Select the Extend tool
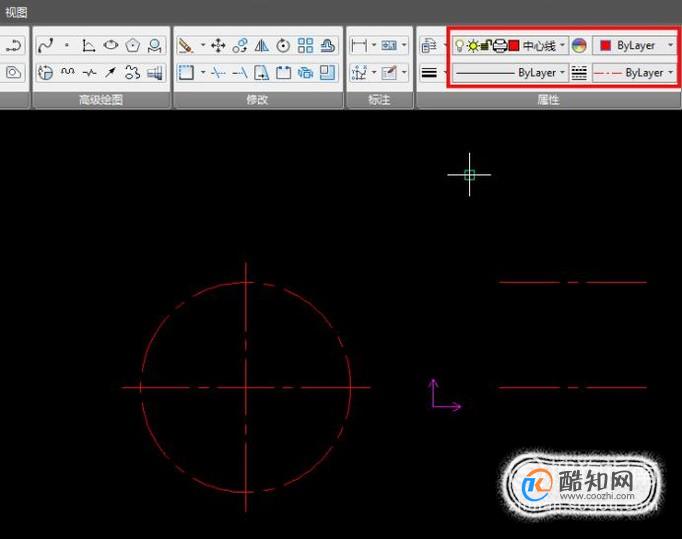 click(x=240, y=72)
